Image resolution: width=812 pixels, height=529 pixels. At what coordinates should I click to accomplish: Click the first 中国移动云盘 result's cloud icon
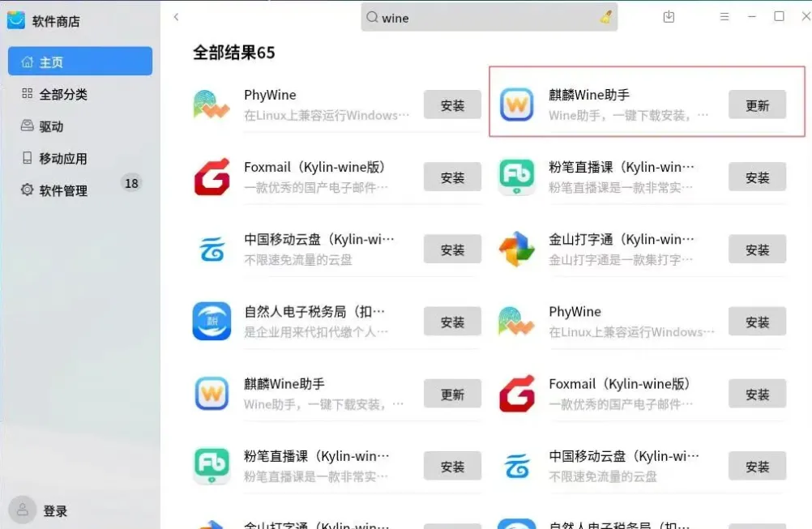[212, 250]
